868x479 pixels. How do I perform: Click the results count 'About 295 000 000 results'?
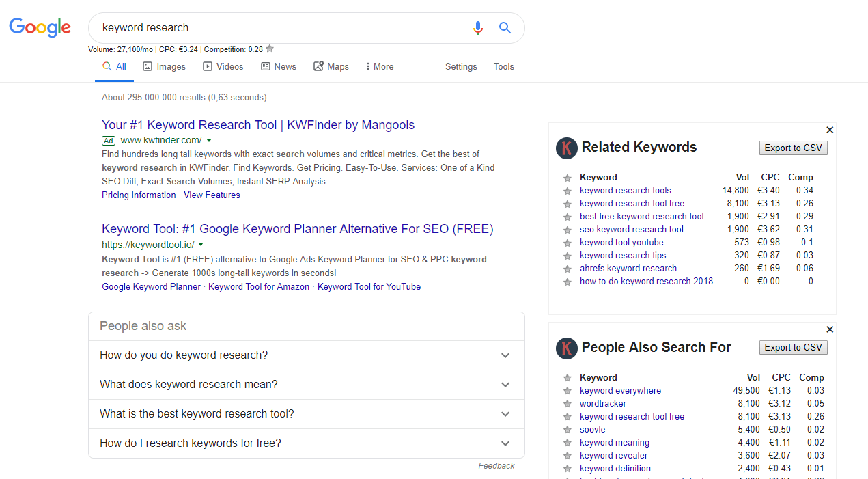click(x=154, y=98)
